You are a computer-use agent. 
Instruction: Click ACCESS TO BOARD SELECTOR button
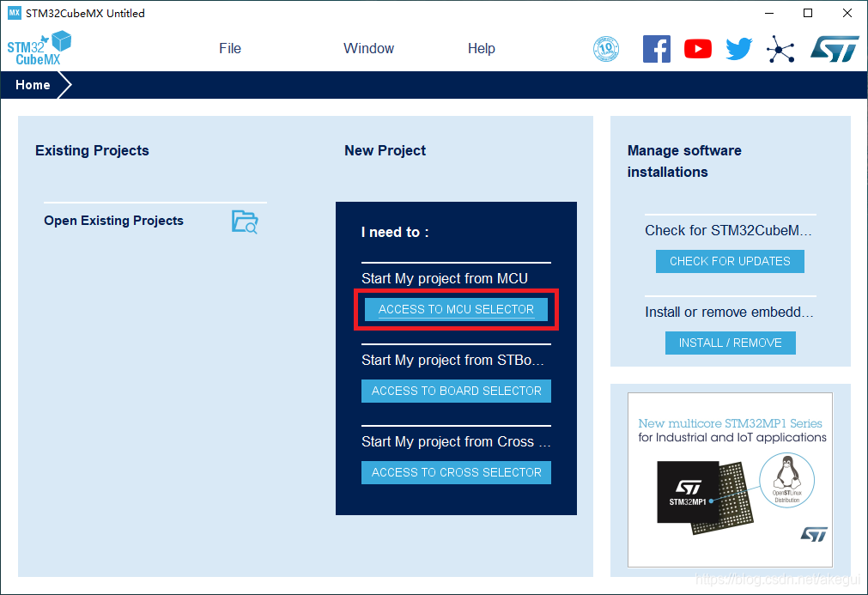tap(456, 391)
